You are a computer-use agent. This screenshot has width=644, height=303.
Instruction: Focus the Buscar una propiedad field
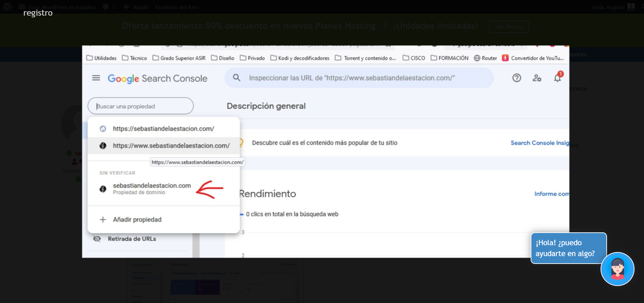tap(140, 106)
